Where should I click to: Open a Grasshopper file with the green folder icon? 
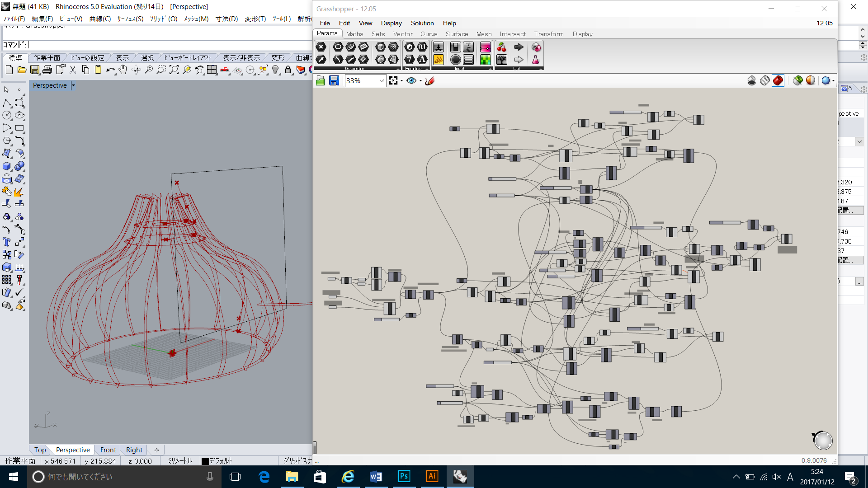(321, 80)
